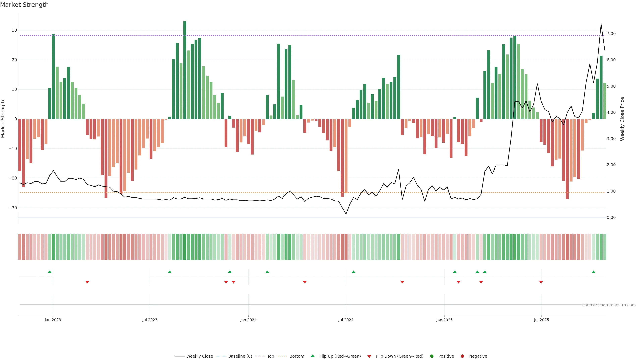
Task: Click the Market Strength chart title
Action: tap(24, 5)
